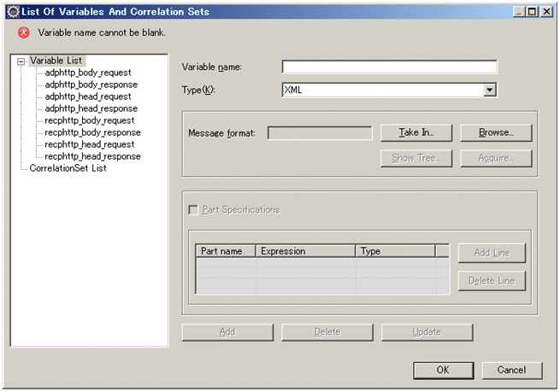The image size is (560, 392).
Task: Cancel the dialog
Action: (510, 370)
